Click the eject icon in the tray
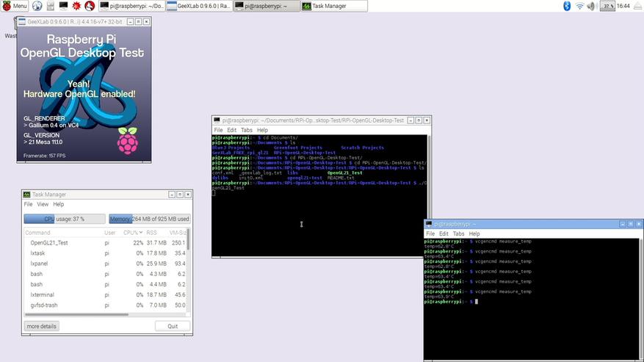Image resolution: width=644 pixels, height=362 pixels. coord(637,6)
